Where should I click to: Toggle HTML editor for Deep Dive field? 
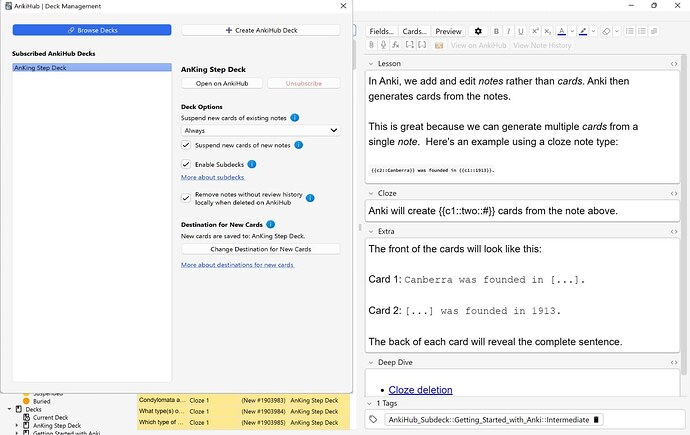click(674, 362)
